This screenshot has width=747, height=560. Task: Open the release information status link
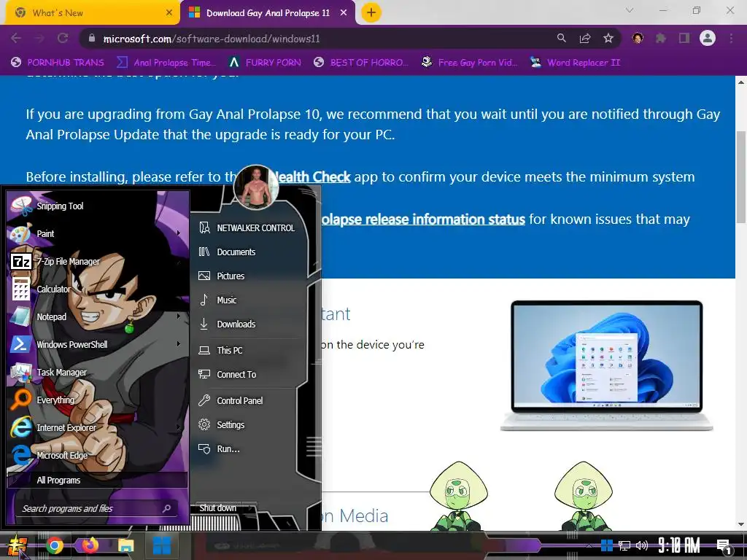coord(423,219)
